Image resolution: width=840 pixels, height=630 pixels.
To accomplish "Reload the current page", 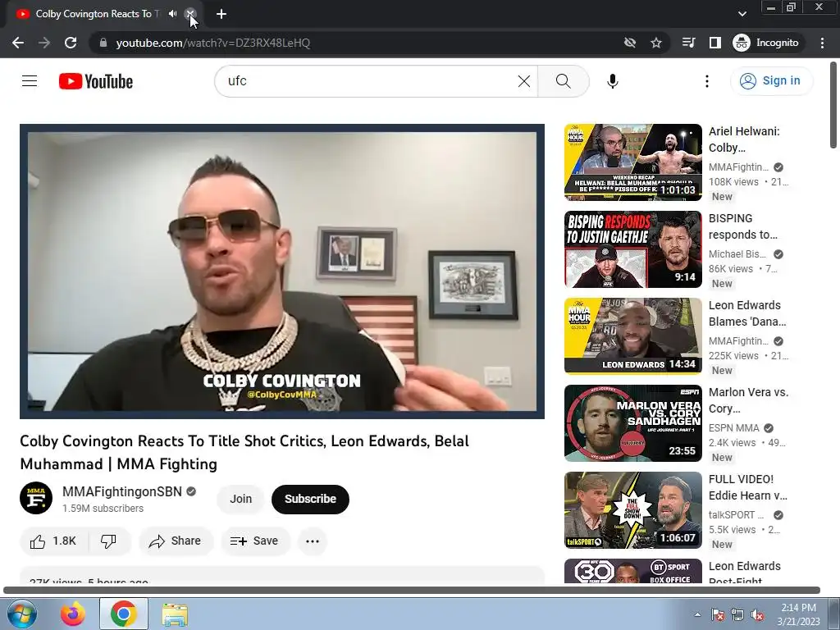I will [71, 43].
